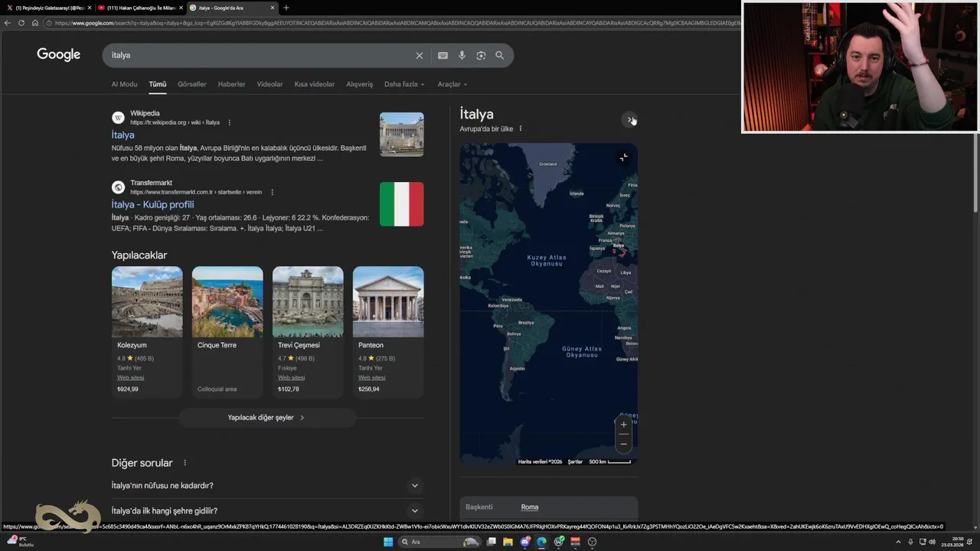This screenshot has height=551, width=980.
Task: Open the Windows Start menu
Action: tap(388, 542)
